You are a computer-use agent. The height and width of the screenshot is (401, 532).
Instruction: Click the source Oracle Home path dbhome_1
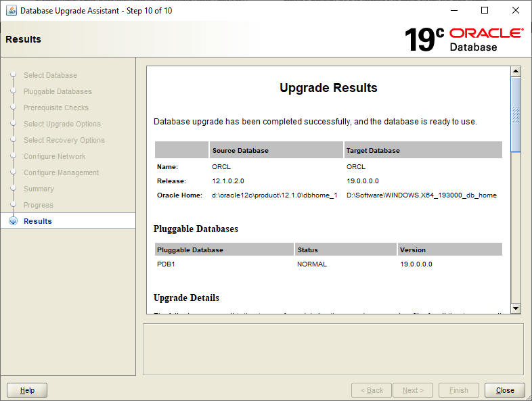point(275,195)
